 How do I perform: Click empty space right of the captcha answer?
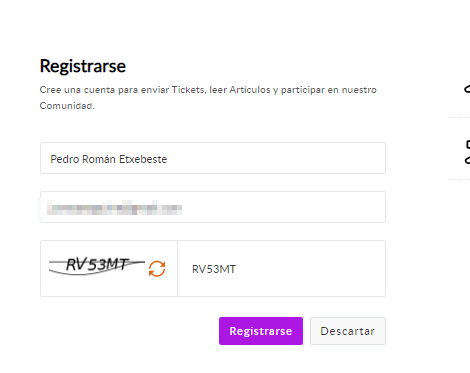coord(310,269)
